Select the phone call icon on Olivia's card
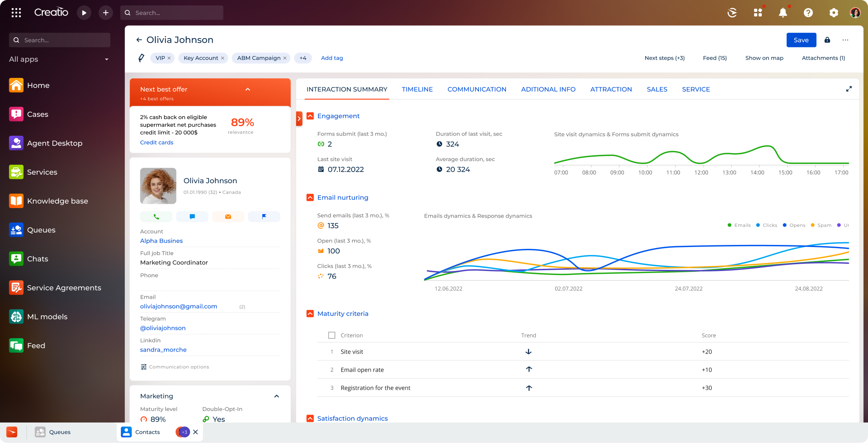Viewport: 868px width, 443px height. point(156,216)
